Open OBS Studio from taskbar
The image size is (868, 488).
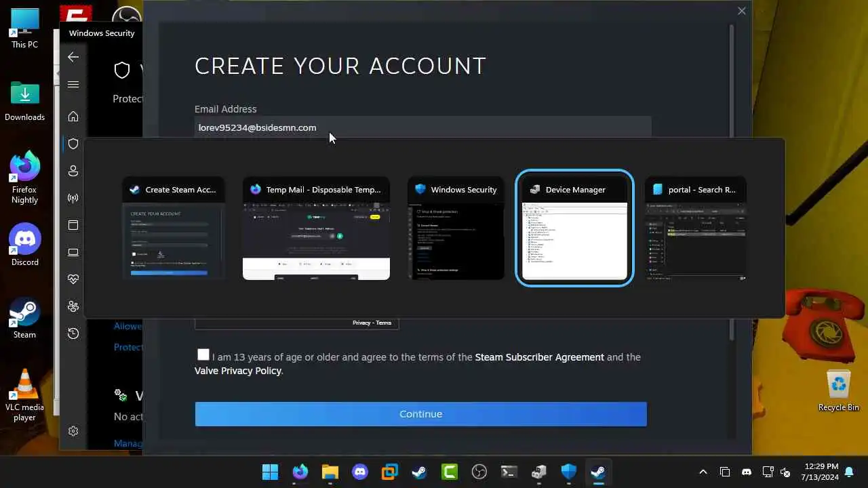click(x=479, y=472)
